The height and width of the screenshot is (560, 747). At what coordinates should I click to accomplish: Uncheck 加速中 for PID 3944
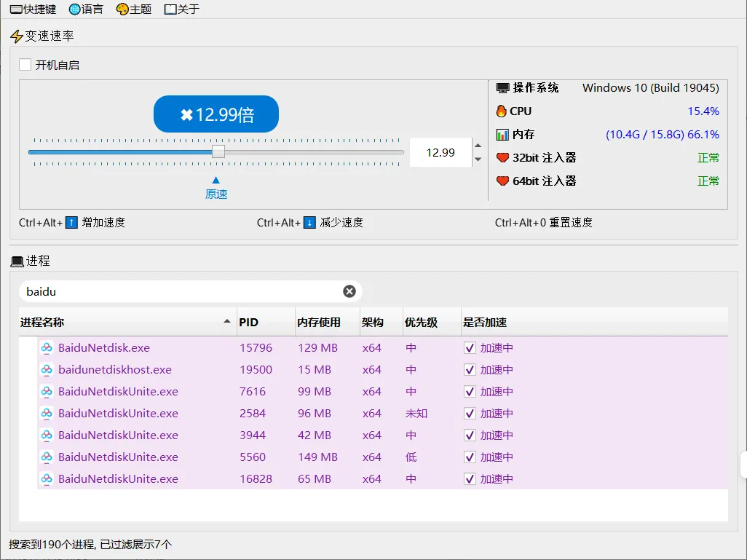(470, 435)
